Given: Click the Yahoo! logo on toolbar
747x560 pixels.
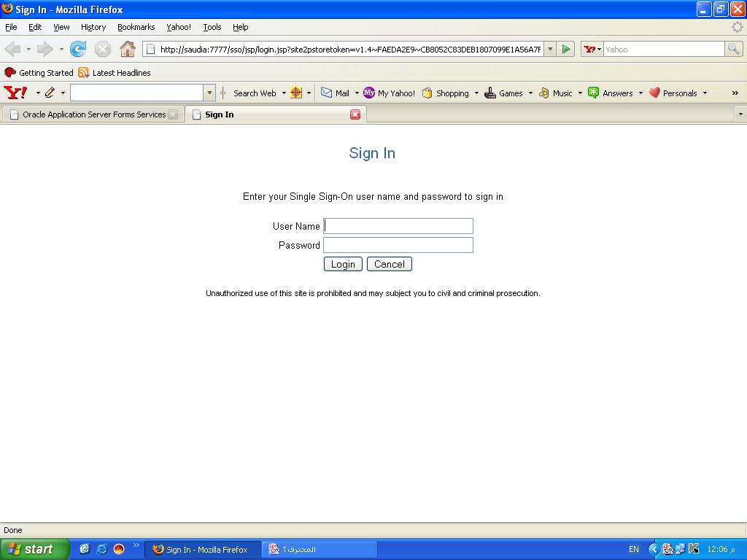Looking at the screenshot, I should [x=15, y=93].
